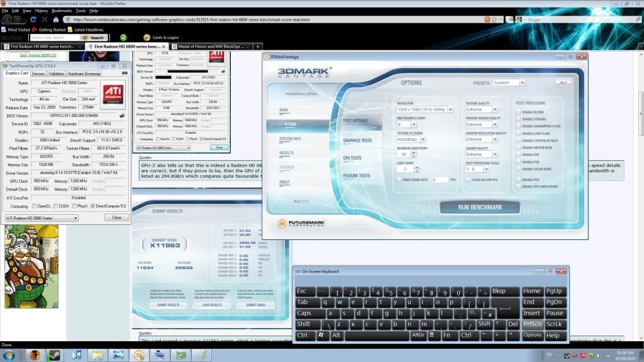Image resolution: width=644 pixels, height=362 pixels.
Task: Click Close button in GPU-Z window
Action: (x=116, y=217)
